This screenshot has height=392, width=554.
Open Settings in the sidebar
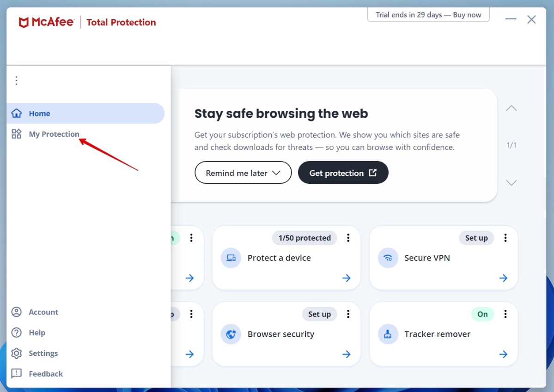tap(43, 353)
